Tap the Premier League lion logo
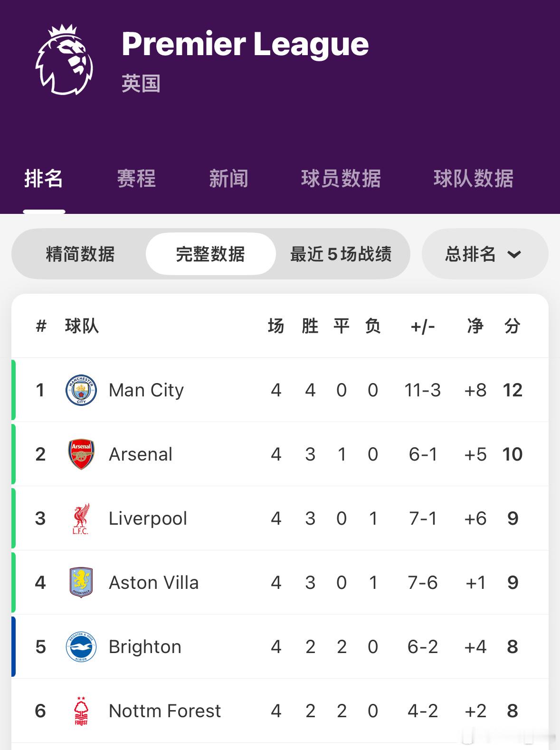560x750 pixels. click(x=65, y=59)
